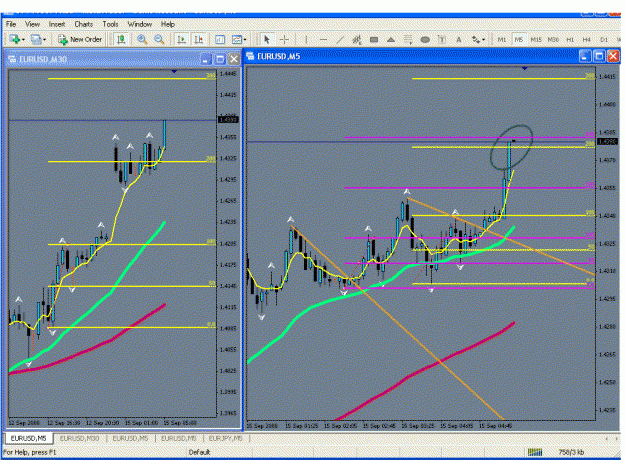Zoom in on the chart
The width and height of the screenshot is (625, 460).
point(142,39)
